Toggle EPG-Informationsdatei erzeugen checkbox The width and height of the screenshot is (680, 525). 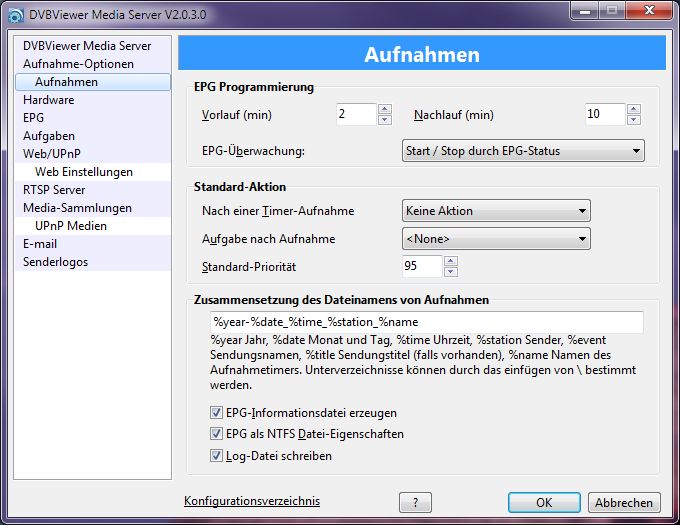[x=217, y=412]
